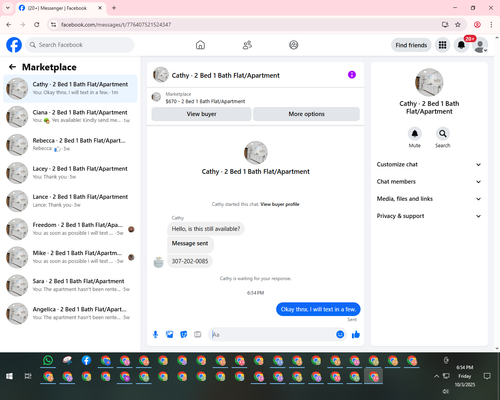Click View buyer button
The image size is (500, 400).
(201, 114)
